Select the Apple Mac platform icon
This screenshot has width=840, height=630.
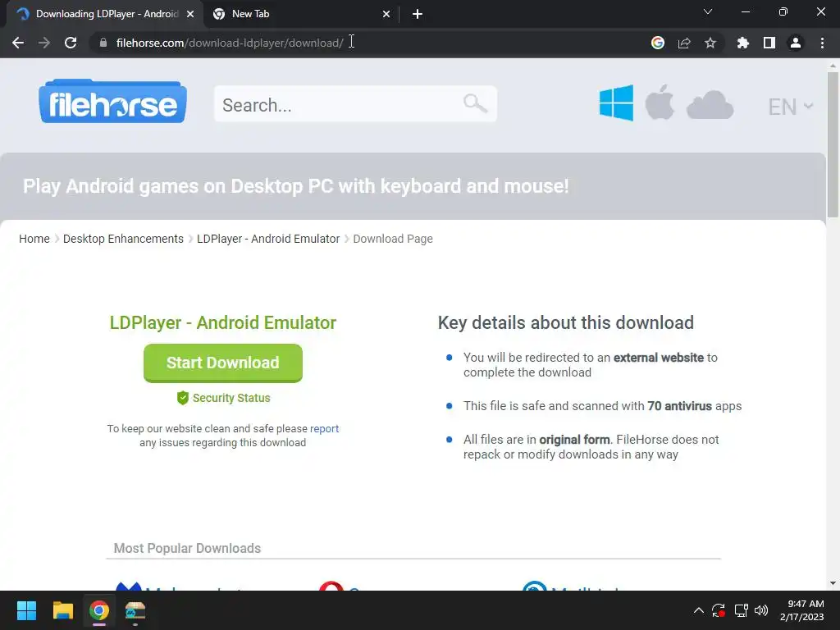click(x=660, y=103)
